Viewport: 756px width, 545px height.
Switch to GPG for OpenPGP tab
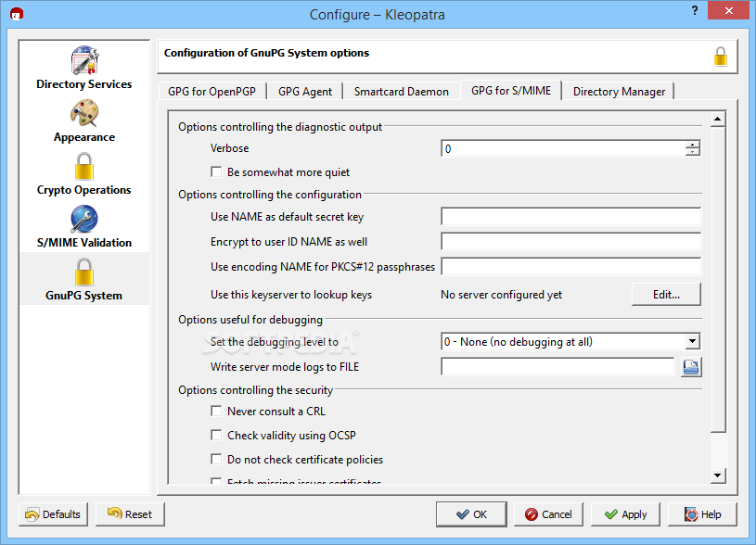click(x=212, y=92)
